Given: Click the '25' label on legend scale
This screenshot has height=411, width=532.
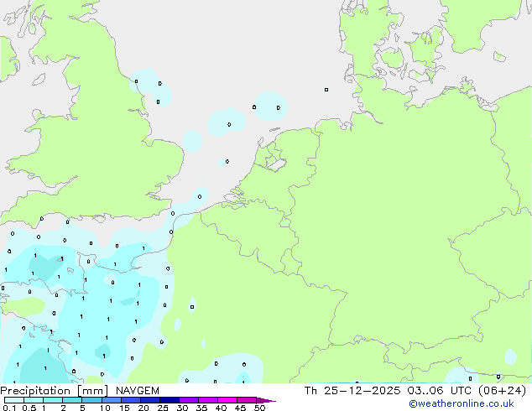Looking at the screenshot, I should pos(163,408).
